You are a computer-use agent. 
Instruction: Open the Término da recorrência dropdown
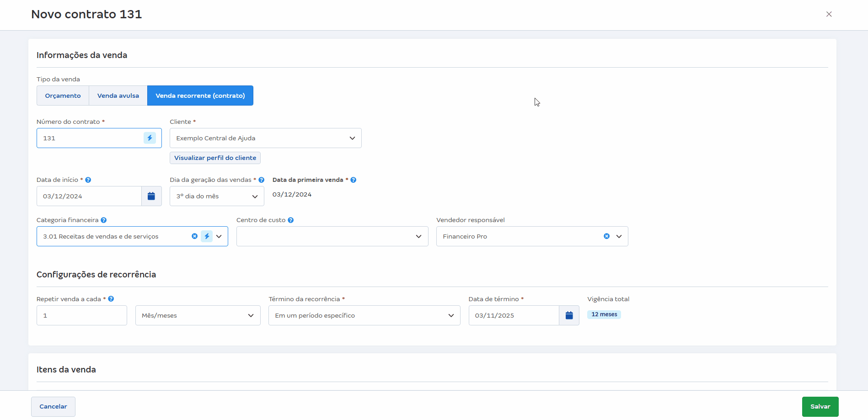click(x=364, y=315)
